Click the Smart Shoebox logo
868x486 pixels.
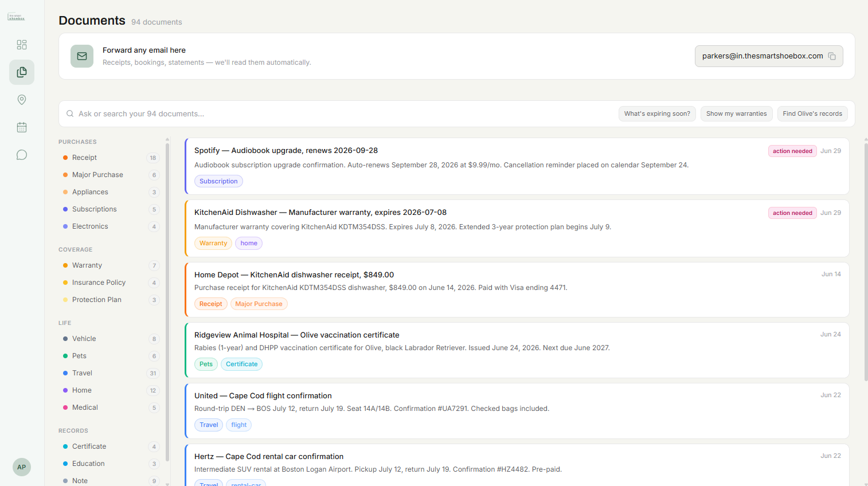tap(17, 17)
